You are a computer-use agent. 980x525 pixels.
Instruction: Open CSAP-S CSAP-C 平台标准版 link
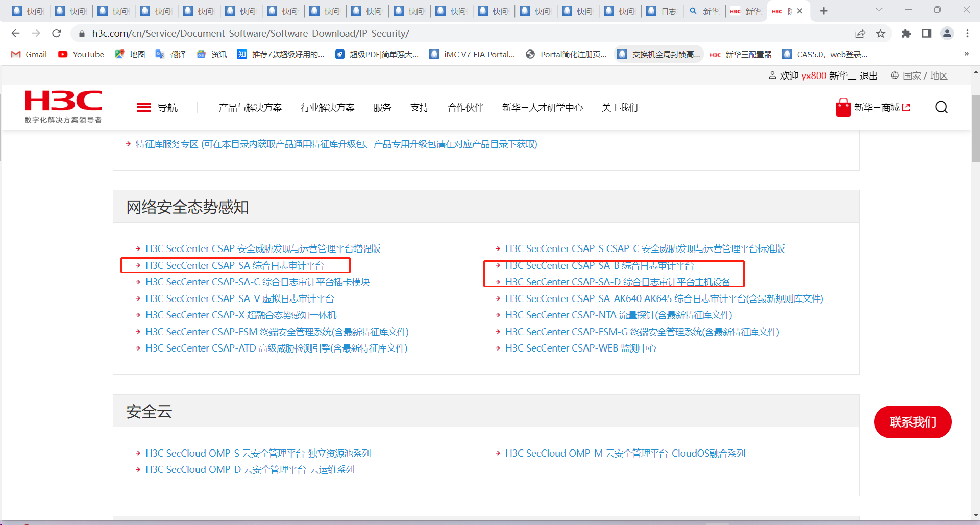[x=645, y=249]
